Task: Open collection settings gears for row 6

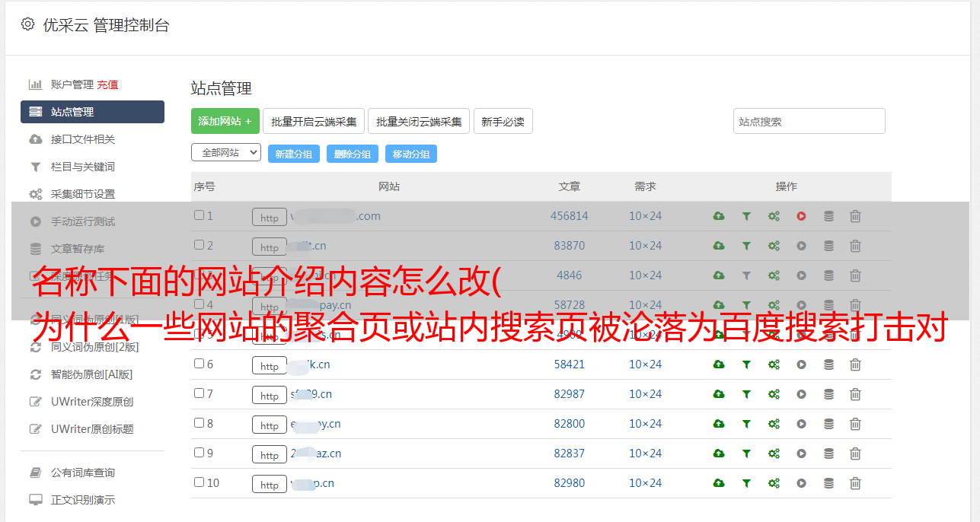Action: [774, 364]
